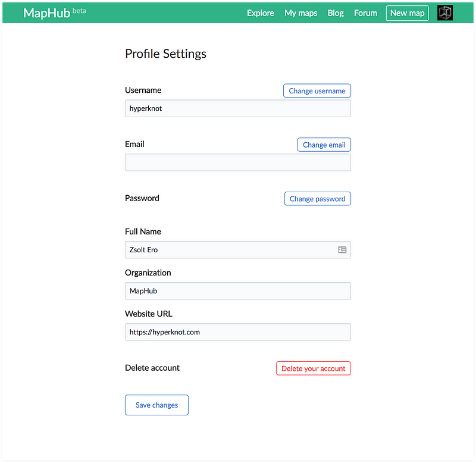Go to My maps in the top menu

[300, 12]
